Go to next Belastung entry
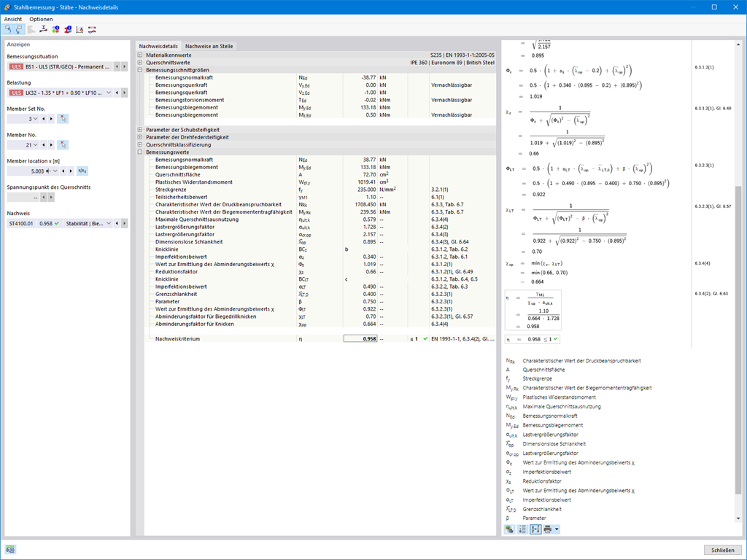Screen dimensions: 747x560 click(124, 93)
